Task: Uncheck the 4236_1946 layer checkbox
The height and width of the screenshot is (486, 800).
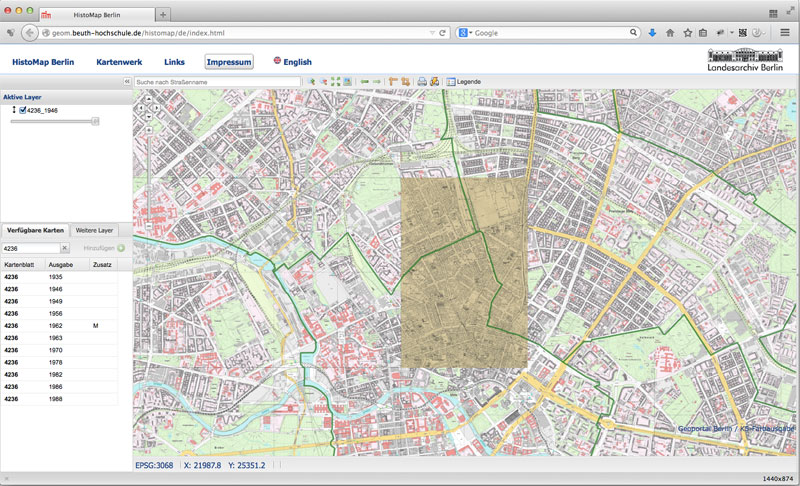Action: click(x=22, y=110)
